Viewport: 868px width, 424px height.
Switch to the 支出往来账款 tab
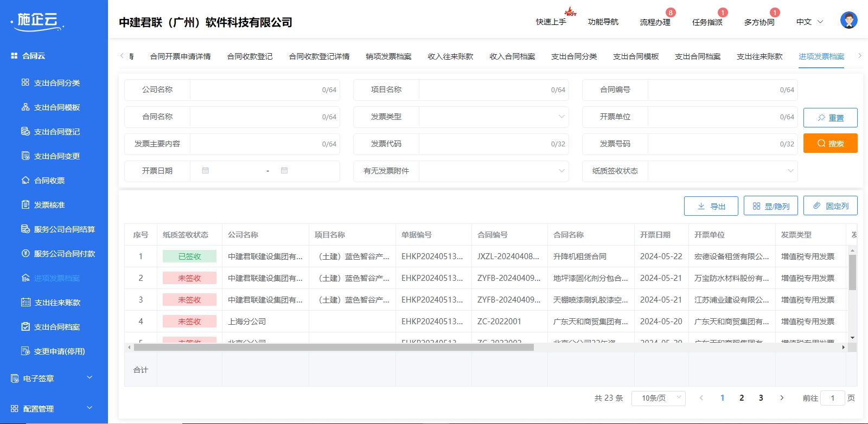point(760,56)
